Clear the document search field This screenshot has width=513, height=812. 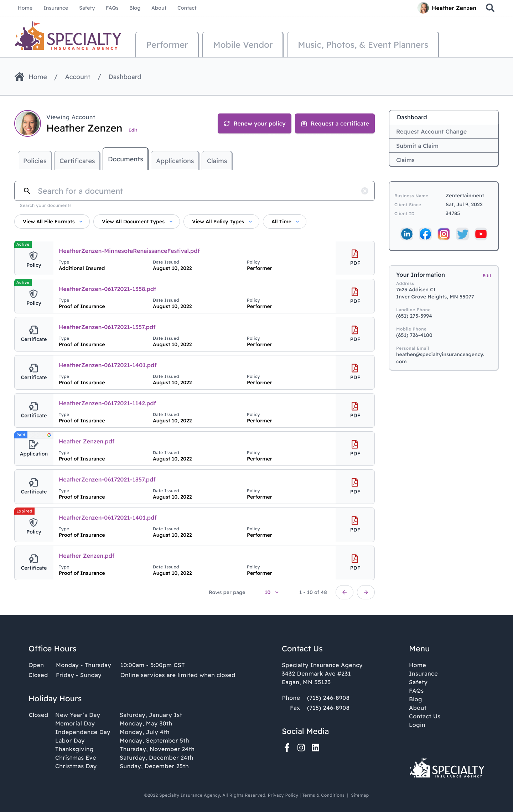coord(364,191)
